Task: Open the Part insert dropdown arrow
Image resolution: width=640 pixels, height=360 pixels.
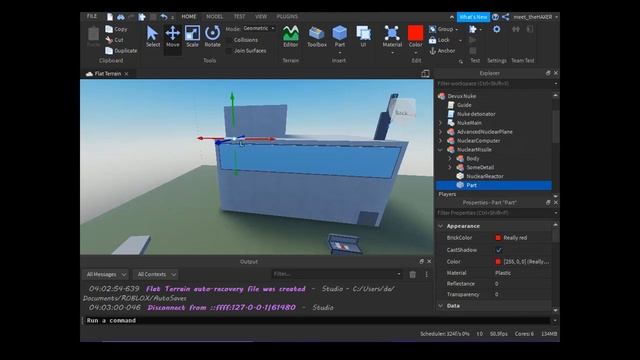Action: click(340, 53)
